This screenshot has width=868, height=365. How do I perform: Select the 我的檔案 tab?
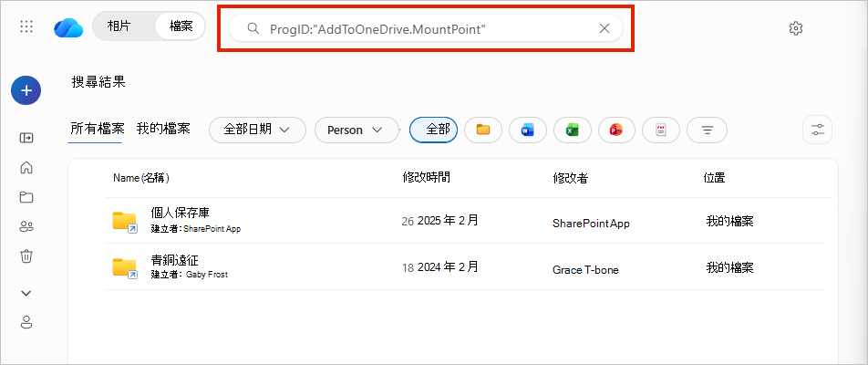(x=163, y=129)
